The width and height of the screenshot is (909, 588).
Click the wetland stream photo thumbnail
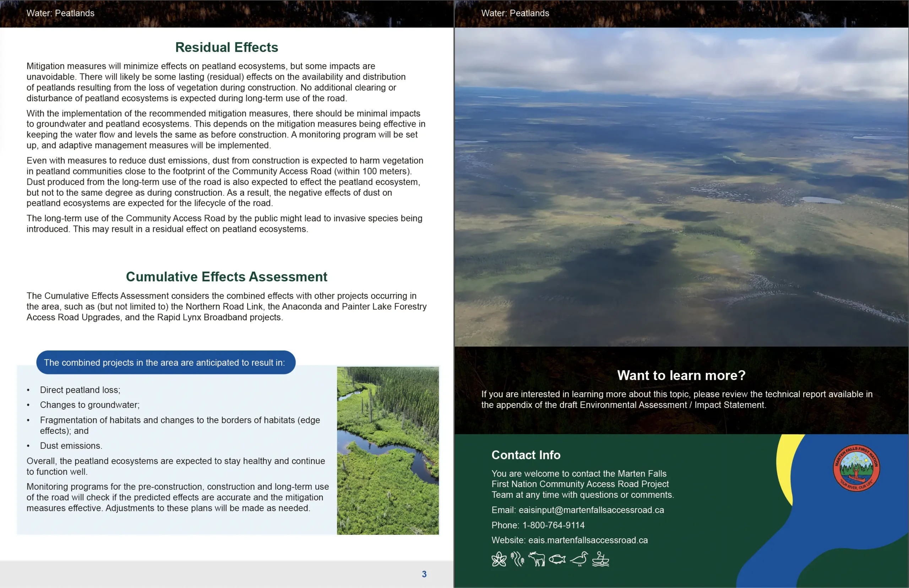pos(387,451)
